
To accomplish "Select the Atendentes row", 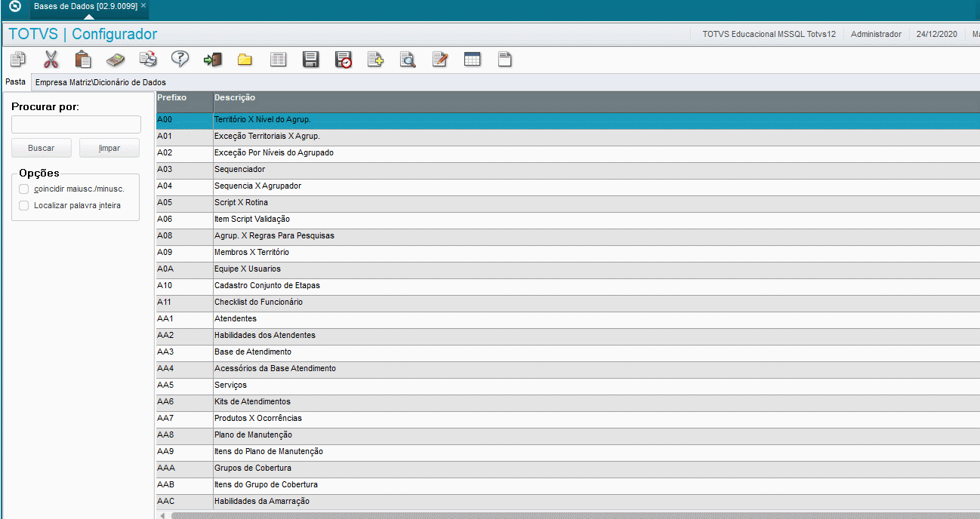I will [x=568, y=319].
